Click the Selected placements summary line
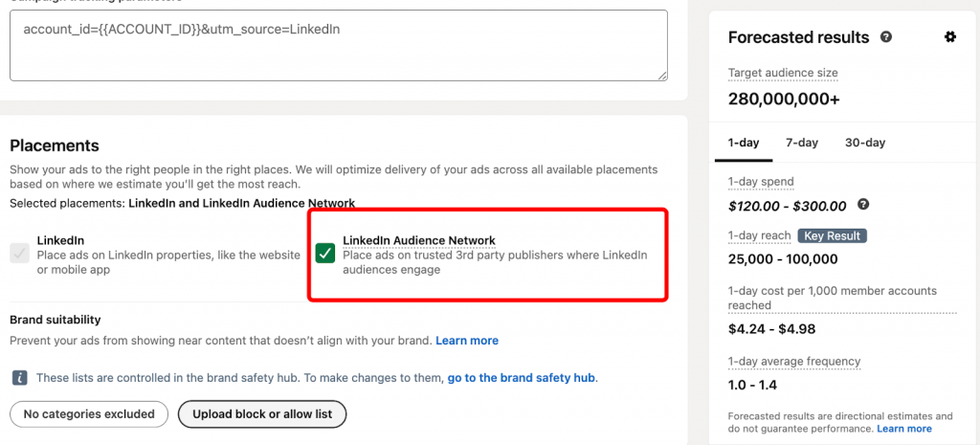Viewport: 980px width, 445px height. pos(183,203)
